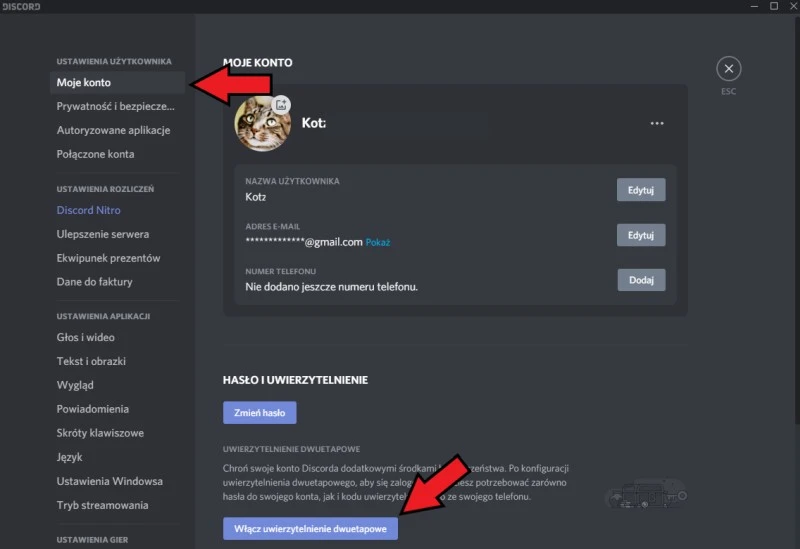Click the Kot display name on card

click(x=314, y=123)
